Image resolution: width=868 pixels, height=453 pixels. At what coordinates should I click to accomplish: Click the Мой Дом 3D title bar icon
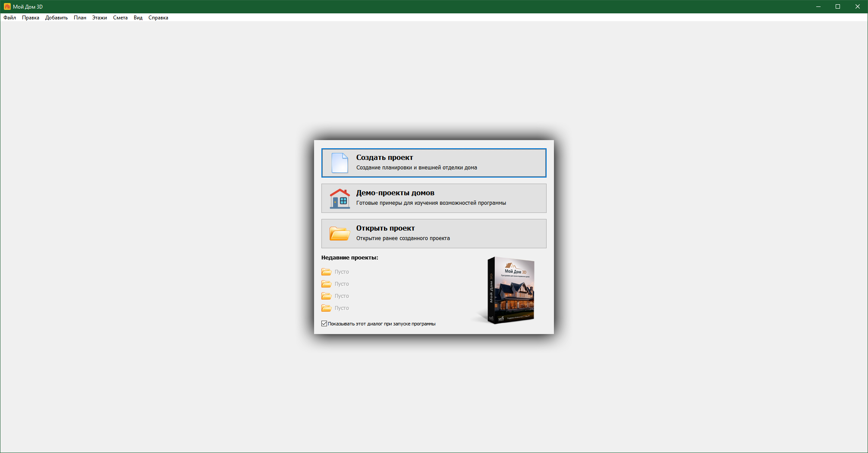coord(7,6)
